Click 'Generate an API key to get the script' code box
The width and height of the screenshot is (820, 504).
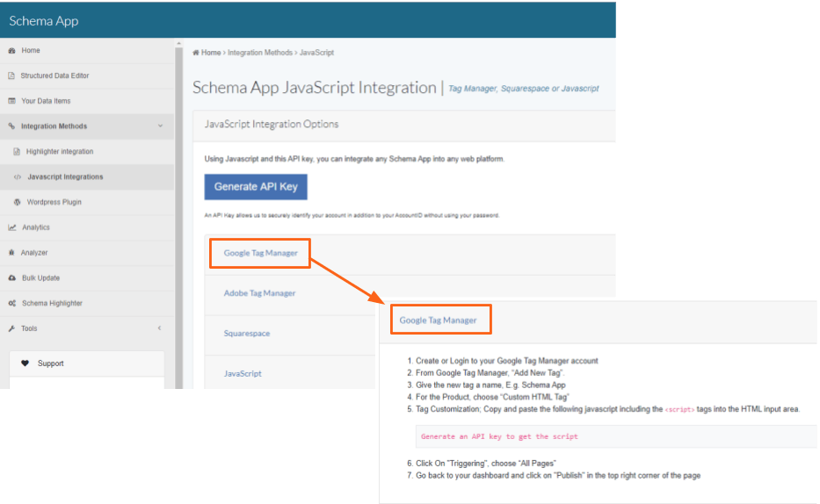tap(616, 436)
